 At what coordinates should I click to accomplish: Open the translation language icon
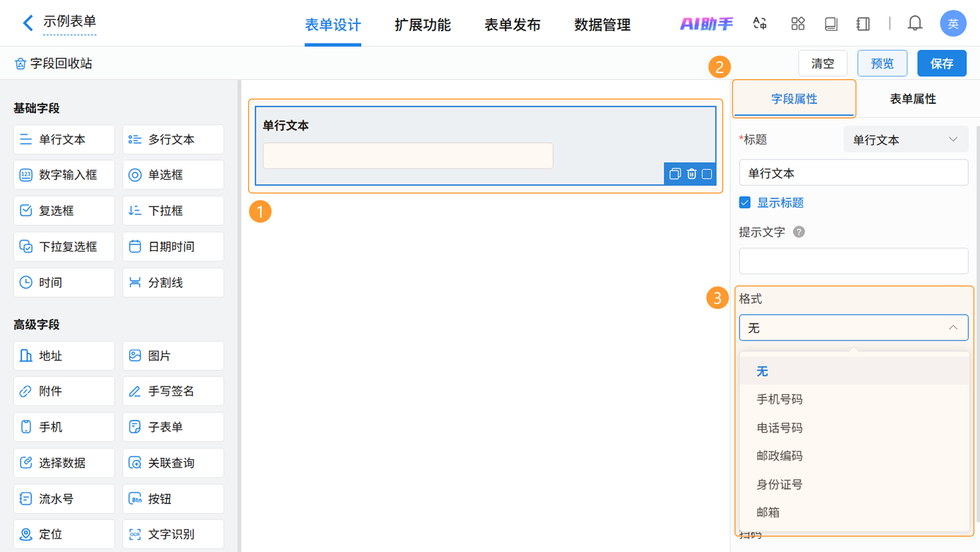[x=760, y=23]
